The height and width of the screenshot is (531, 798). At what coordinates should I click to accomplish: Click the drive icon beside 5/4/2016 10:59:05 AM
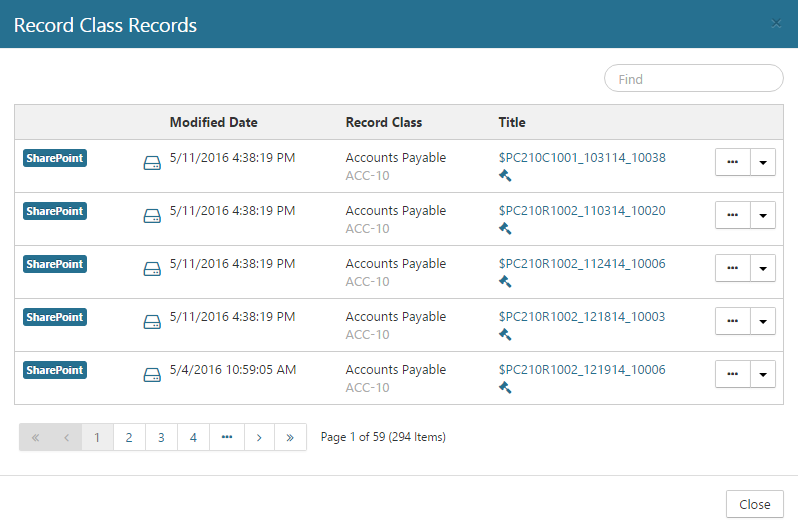(152, 375)
